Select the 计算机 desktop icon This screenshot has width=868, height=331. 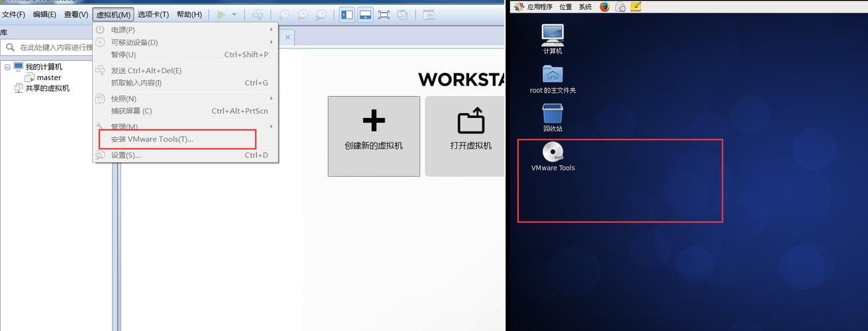pos(553,39)
